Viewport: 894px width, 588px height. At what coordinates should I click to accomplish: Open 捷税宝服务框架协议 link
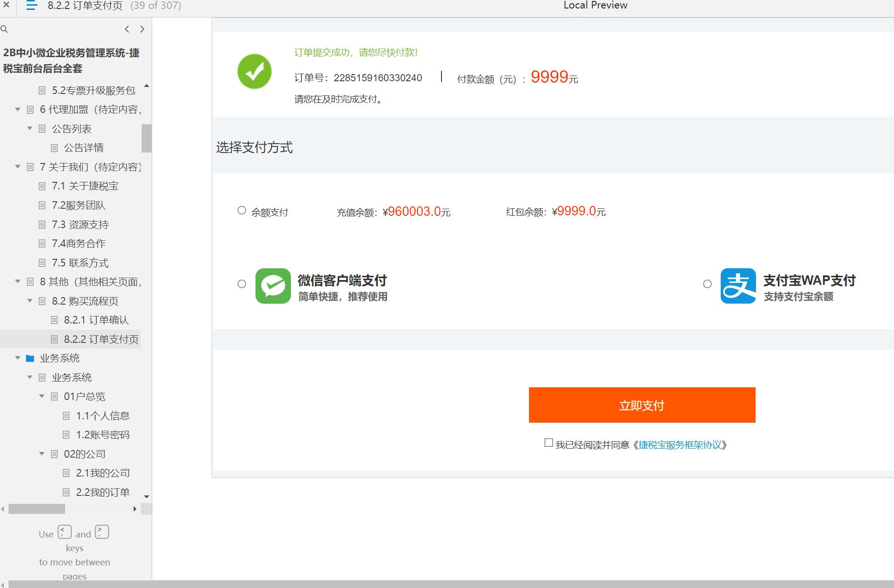tap(680, 445)
